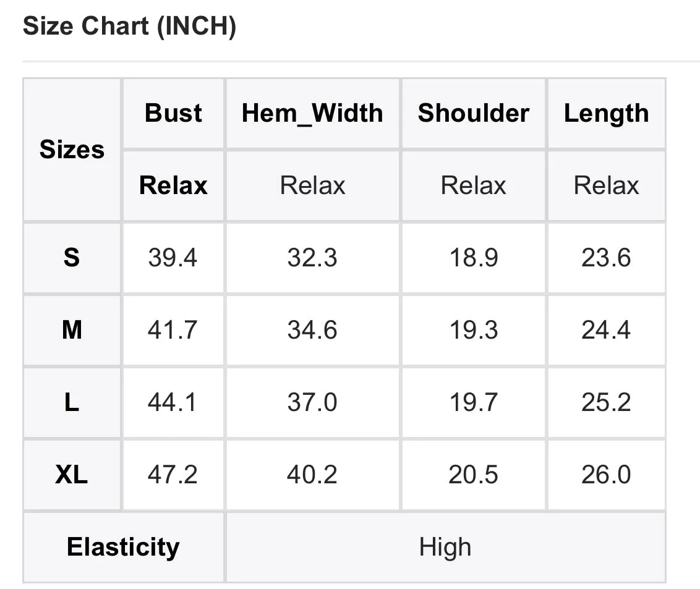Click the Shoulder column header
The width and height of the screenshot is (700, 589).
pos(473,114)
